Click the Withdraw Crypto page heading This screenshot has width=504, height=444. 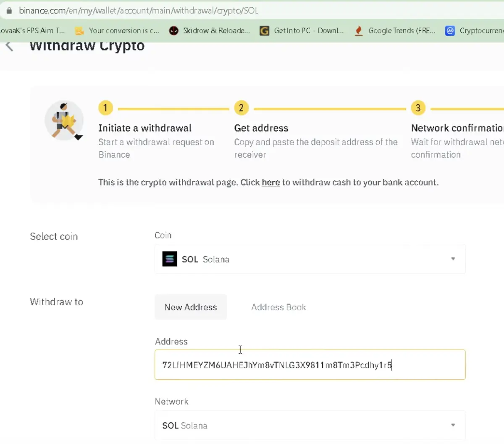(87, 45)
